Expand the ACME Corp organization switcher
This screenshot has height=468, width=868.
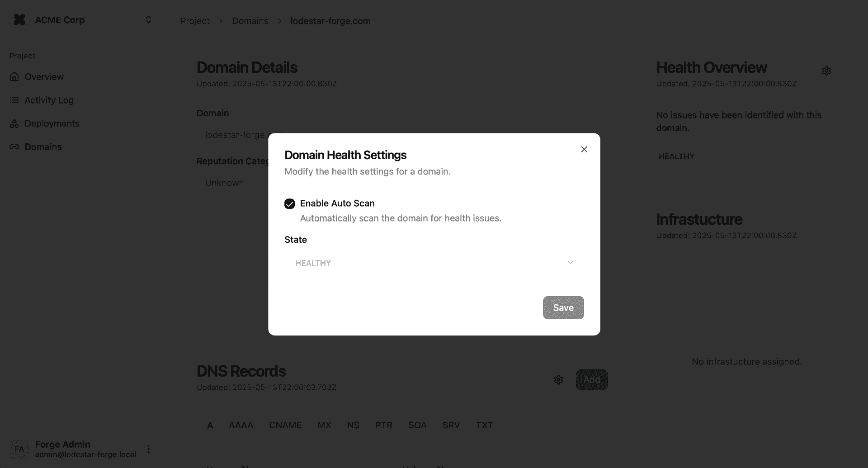(148, 20)
